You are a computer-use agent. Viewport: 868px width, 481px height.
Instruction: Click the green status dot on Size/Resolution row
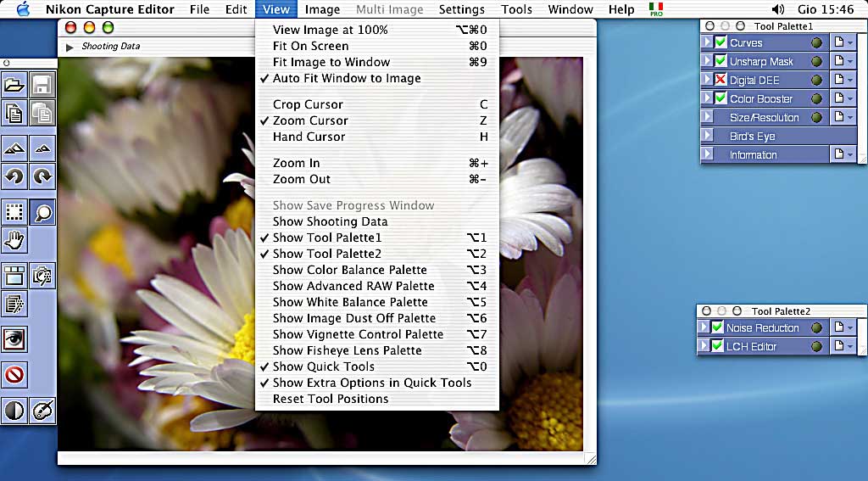coord(816,117)
